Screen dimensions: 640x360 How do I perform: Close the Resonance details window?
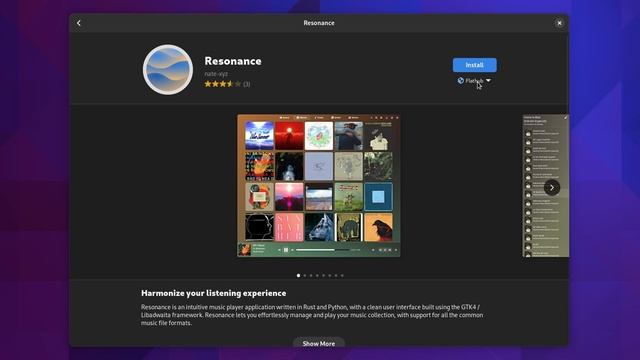click(559, 23)
